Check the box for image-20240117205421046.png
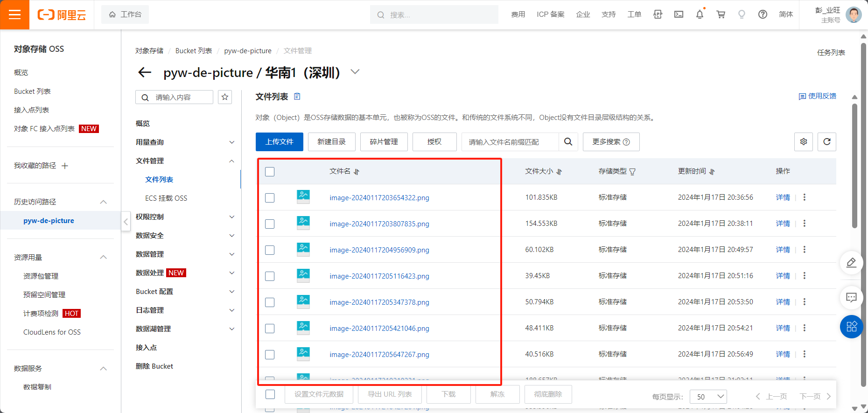This screenshot has width=868, height=413. coord(270,329)
